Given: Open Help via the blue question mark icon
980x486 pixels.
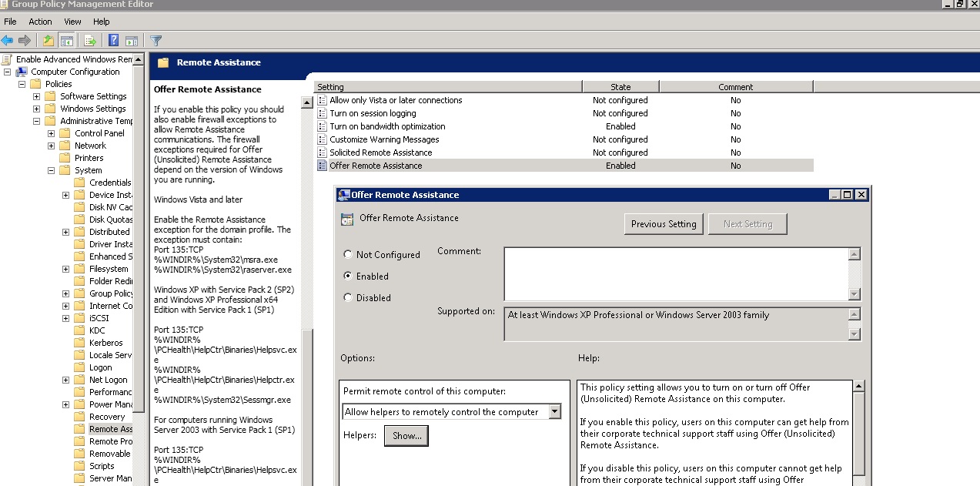Looking at the screenshot, I should pos(113,41).
